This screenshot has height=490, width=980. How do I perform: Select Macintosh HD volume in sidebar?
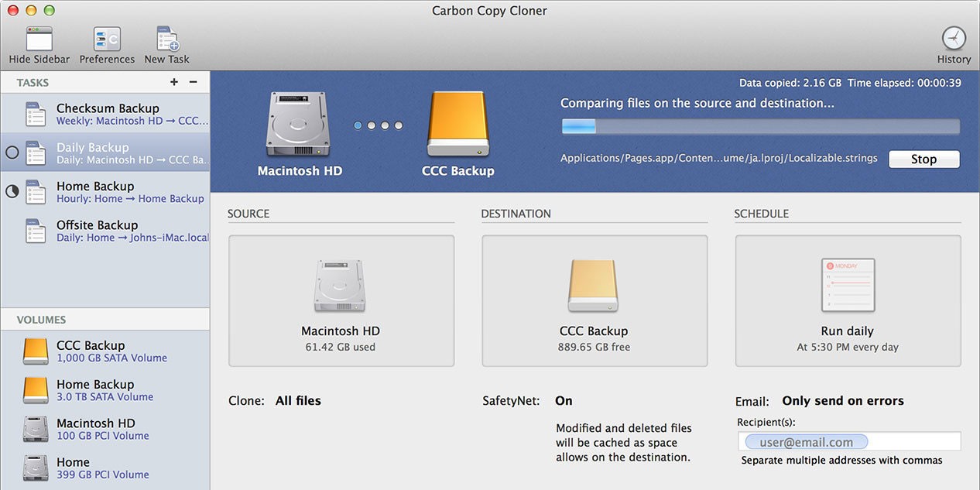pyautogui.click(x=105, y=429)
